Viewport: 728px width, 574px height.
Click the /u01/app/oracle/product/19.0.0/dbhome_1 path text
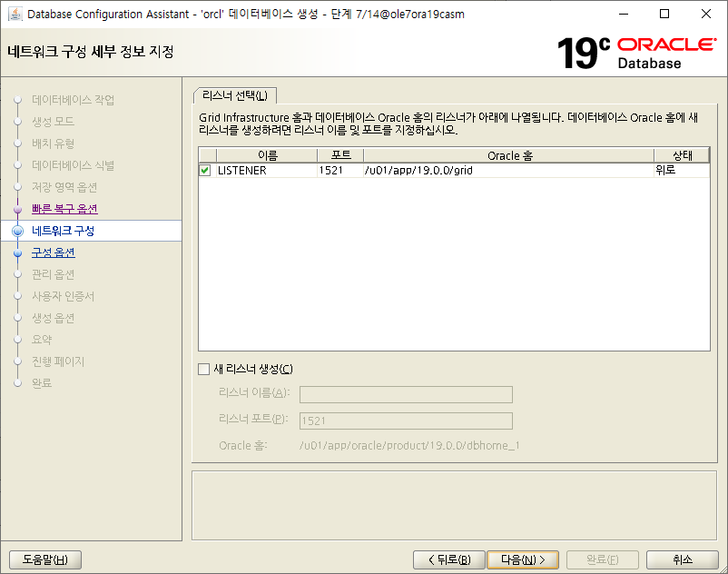pos(409,446)
